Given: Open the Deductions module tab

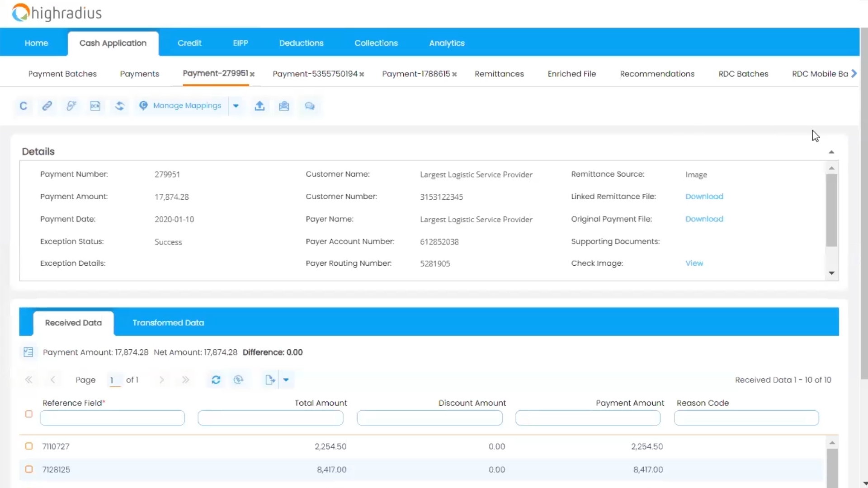Looking at the screenshot, I should [x=301, y=43].
